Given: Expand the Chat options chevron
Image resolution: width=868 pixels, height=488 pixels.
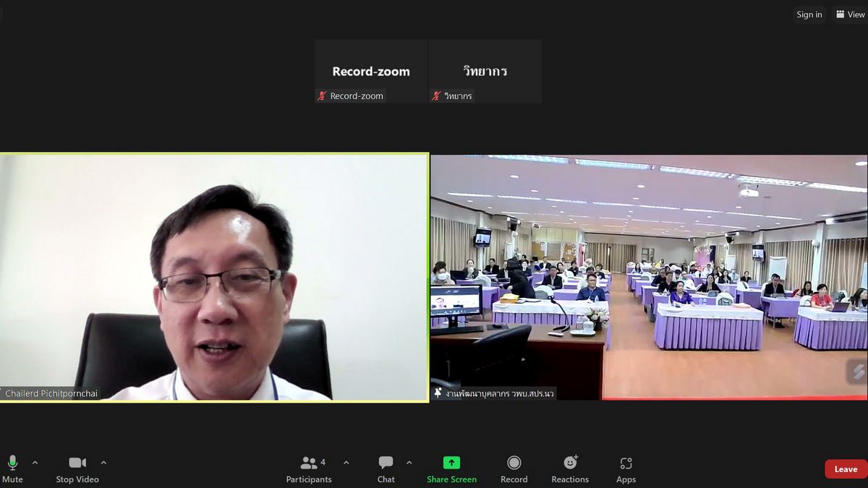Looking at the screenshot, I should tap(409, 463).
